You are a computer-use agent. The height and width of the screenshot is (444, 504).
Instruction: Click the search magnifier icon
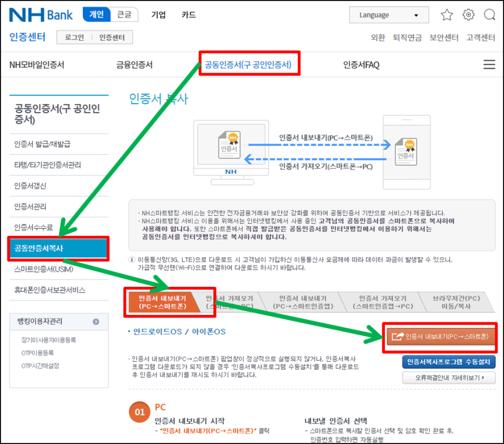pos(489,15)
